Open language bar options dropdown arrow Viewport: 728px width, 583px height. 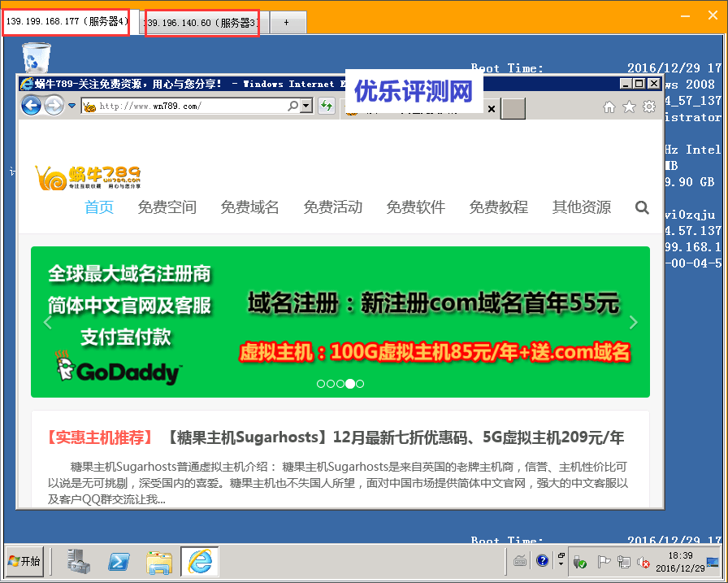pyautogui.click(x=561, y=564)
